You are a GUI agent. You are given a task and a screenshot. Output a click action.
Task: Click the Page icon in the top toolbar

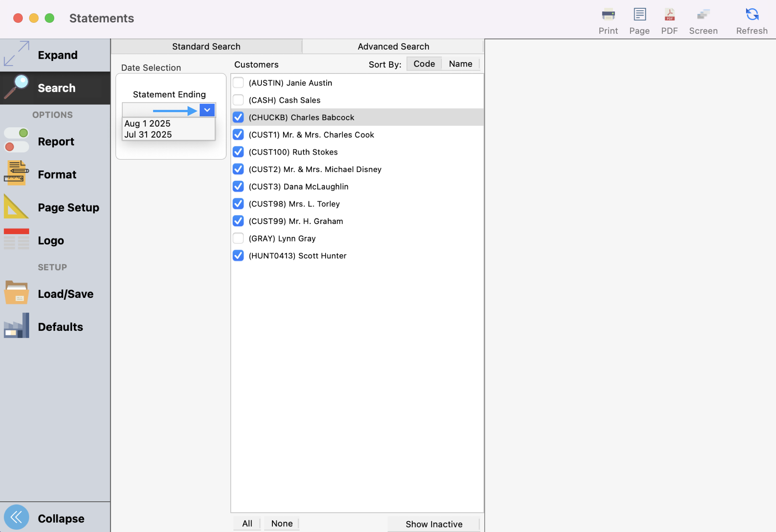pyautogui.click(x=639, y=18)
